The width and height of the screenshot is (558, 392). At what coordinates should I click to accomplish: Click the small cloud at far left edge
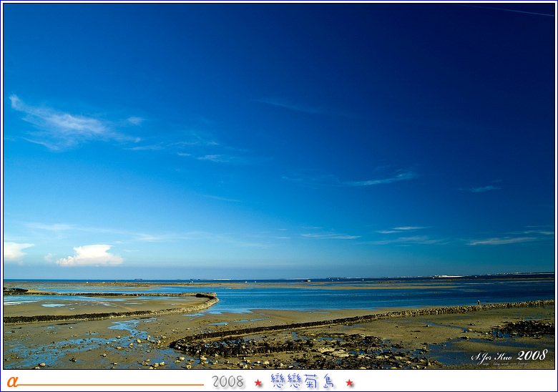pos(14,251)
